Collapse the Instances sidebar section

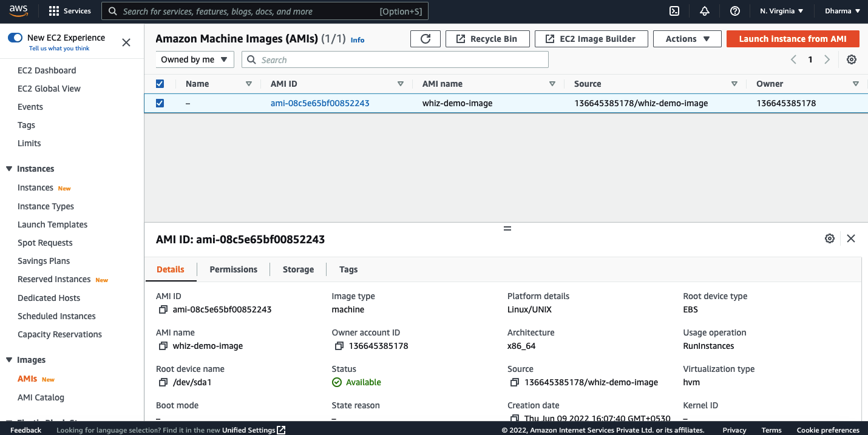click(x=9, y=169)
